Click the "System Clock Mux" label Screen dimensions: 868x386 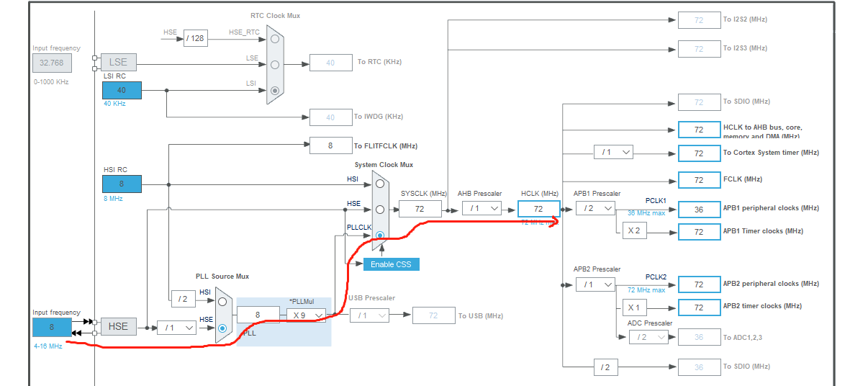coord(384,165)
